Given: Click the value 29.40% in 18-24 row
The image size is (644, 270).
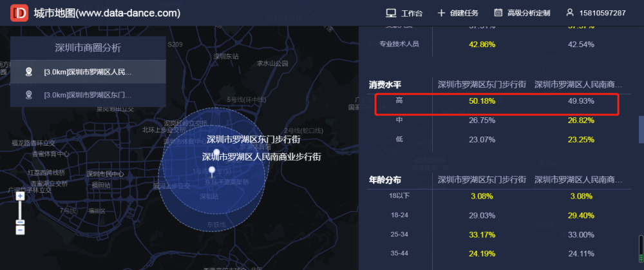Looking at the screenshot, I should point(581,215).
